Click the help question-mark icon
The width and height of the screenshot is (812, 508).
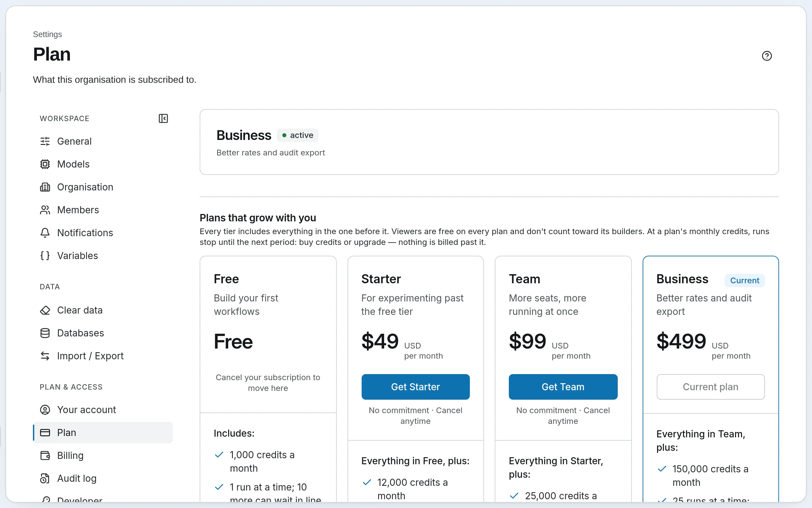click(767, 56)
